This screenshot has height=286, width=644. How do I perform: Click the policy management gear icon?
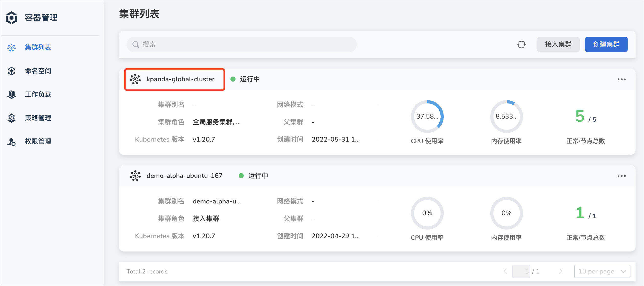coord(12,118)
